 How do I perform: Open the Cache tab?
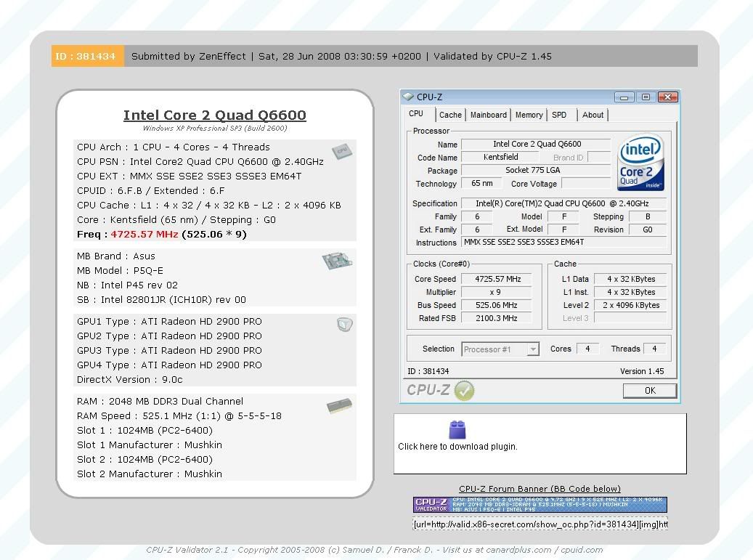coord(450,115)
